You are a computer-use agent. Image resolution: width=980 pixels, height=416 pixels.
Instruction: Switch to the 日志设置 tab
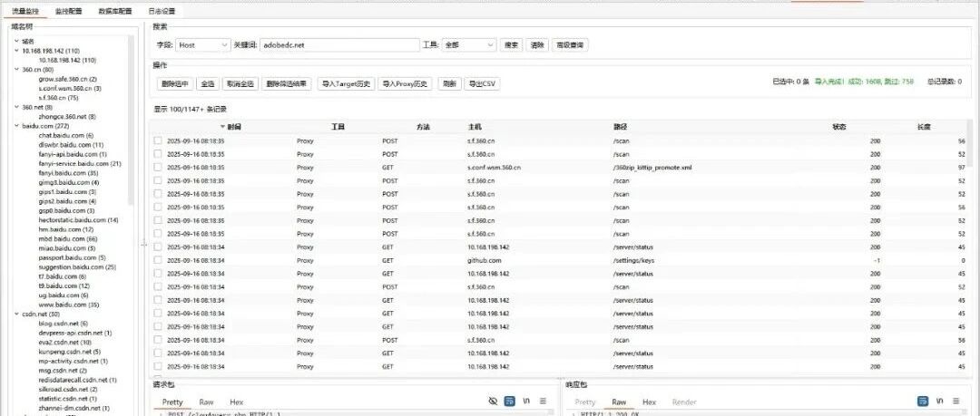click(x=162, y=11)
